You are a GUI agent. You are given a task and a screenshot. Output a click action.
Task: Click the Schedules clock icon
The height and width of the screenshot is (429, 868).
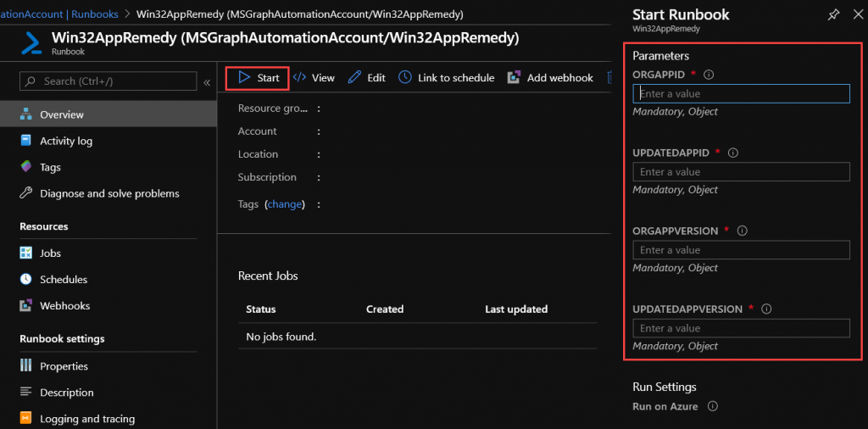[x=26, y=279]
